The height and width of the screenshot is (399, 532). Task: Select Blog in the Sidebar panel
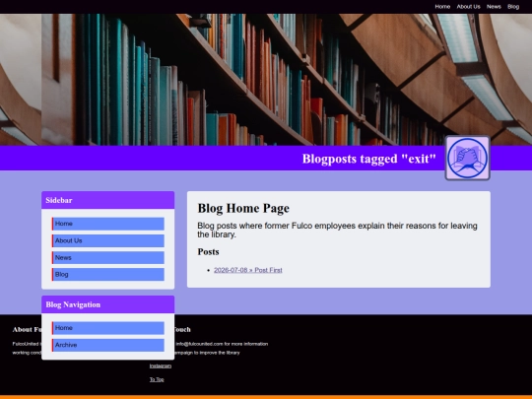108,275
